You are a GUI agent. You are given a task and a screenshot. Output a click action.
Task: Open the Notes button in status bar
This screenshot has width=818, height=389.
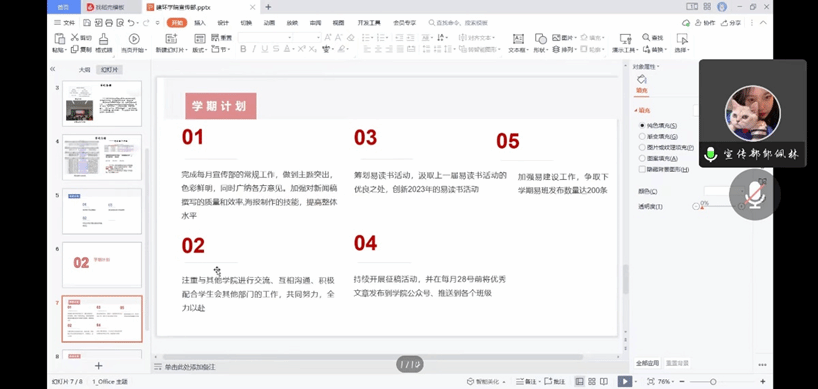click(527, 382)
